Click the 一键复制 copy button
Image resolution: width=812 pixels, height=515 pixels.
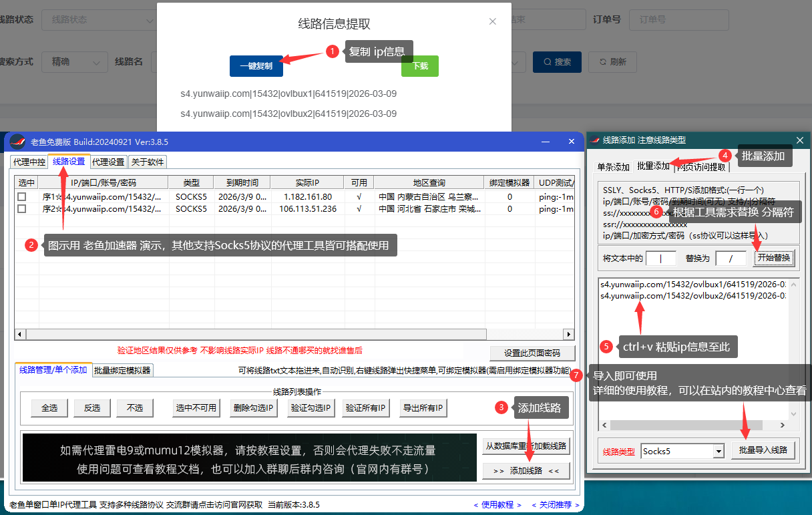pos(256,66)
